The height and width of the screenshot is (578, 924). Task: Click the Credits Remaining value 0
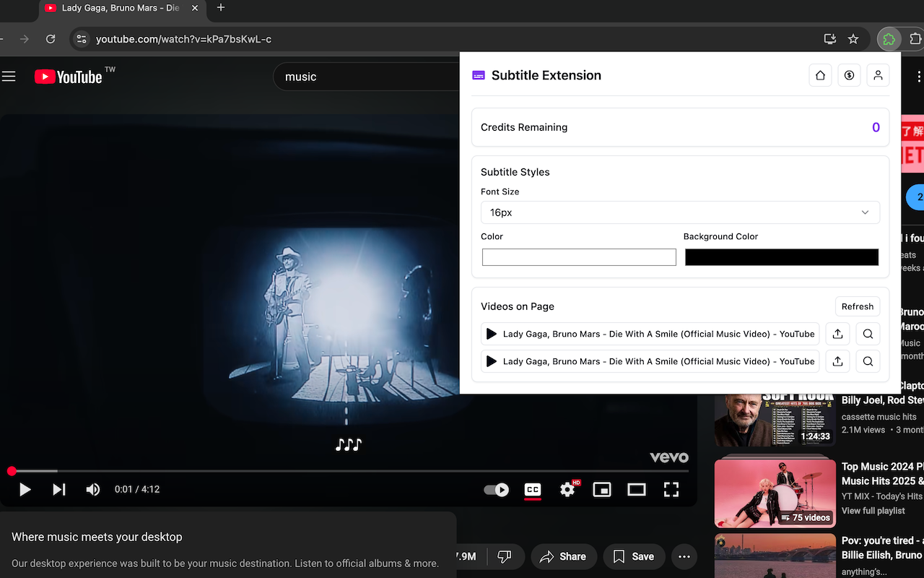(876, 127)
